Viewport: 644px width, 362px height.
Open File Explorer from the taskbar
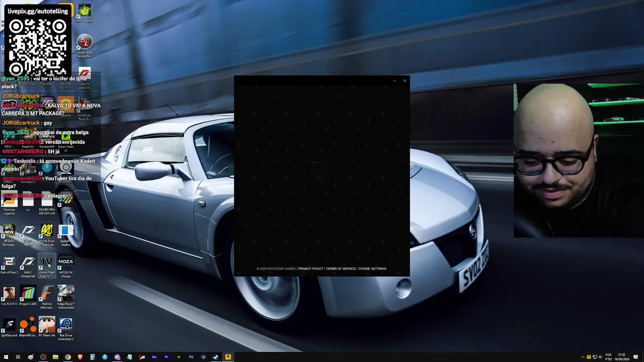point(55,357)
